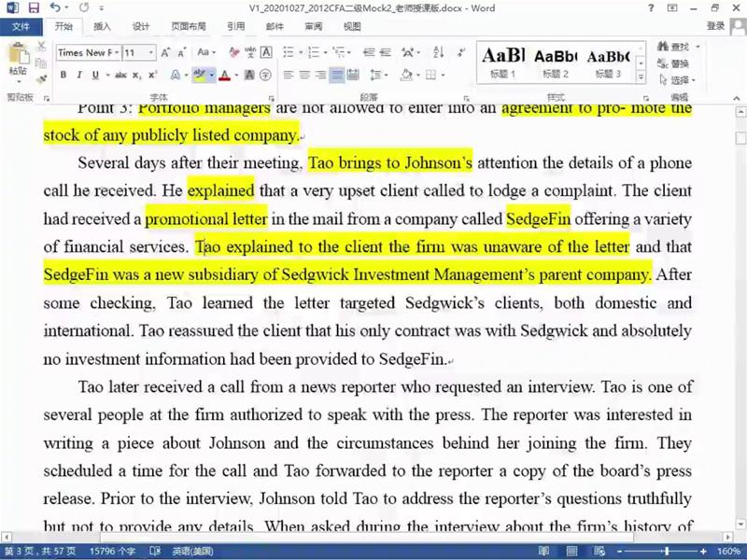Image resolution: width=747 pixels, height=560 pixels.
Task: Switch to the 引用 (References) tab
Action: pyautogui.click(x=236, y=27)
